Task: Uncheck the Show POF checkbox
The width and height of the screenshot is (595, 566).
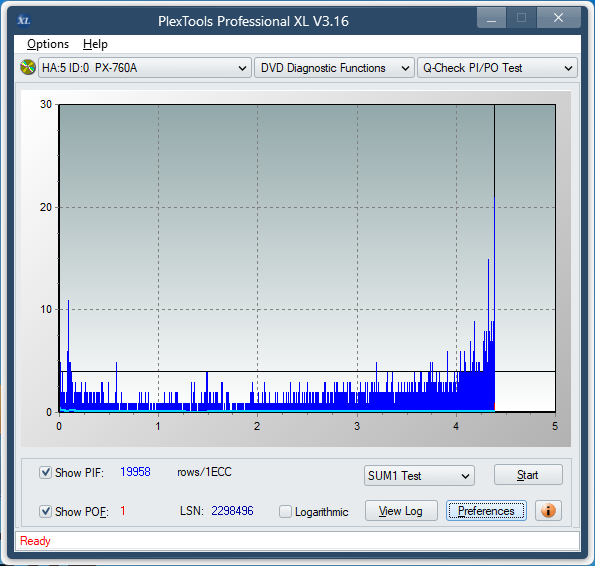Action: tap(46, 511)
